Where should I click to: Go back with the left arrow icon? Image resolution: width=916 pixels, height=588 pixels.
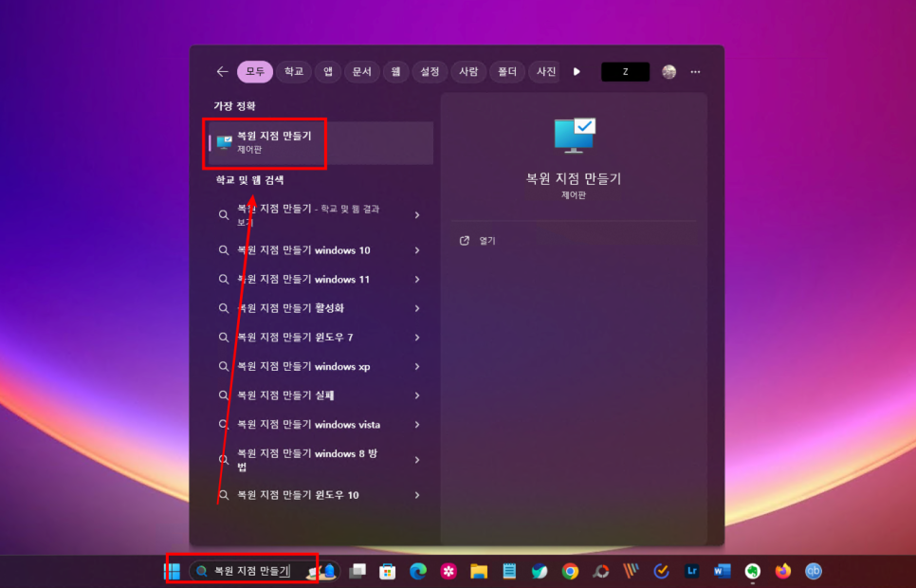pyautogui.click(x=222, y=72)
